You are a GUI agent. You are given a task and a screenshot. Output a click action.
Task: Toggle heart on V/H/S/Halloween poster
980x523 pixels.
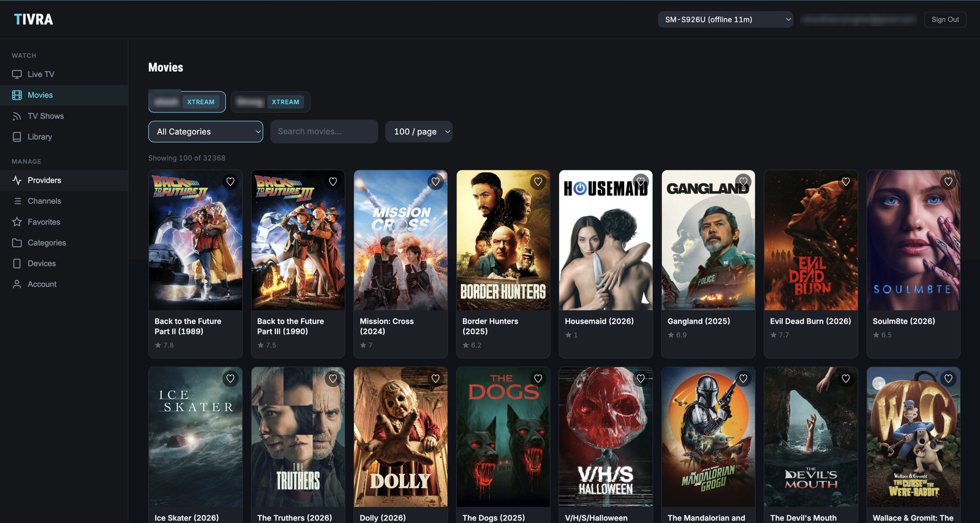641,379
